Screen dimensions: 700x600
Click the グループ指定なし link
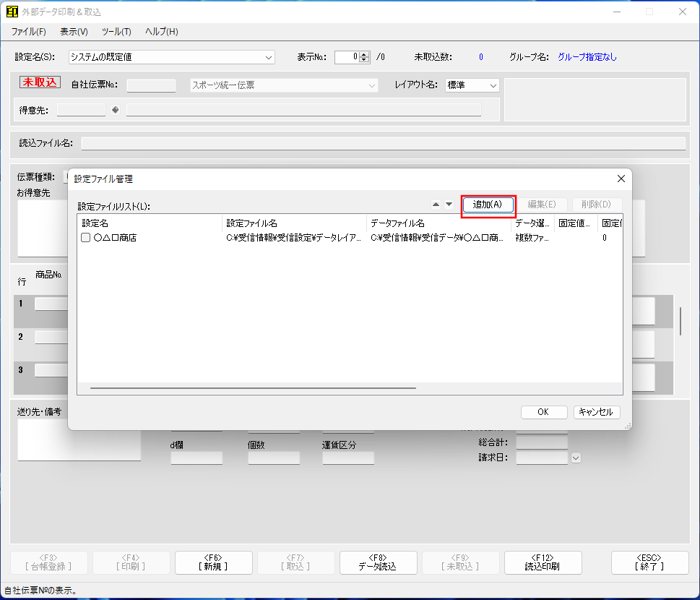click(587, 57)
